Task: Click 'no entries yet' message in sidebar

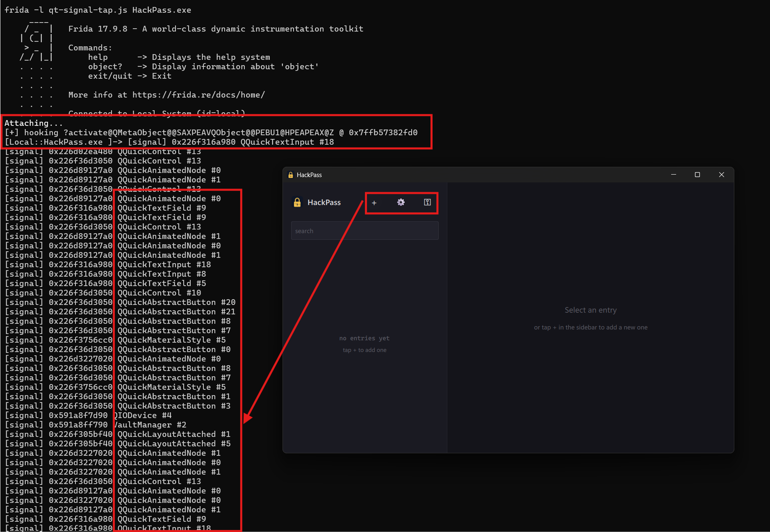Action: coord(364,338)
